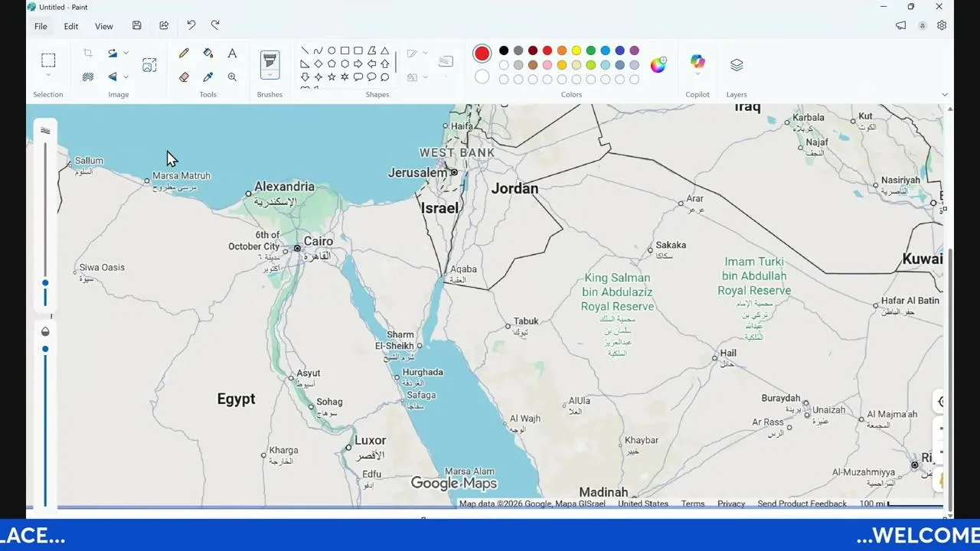Open the Edit menu

click(x=70, y=26)
